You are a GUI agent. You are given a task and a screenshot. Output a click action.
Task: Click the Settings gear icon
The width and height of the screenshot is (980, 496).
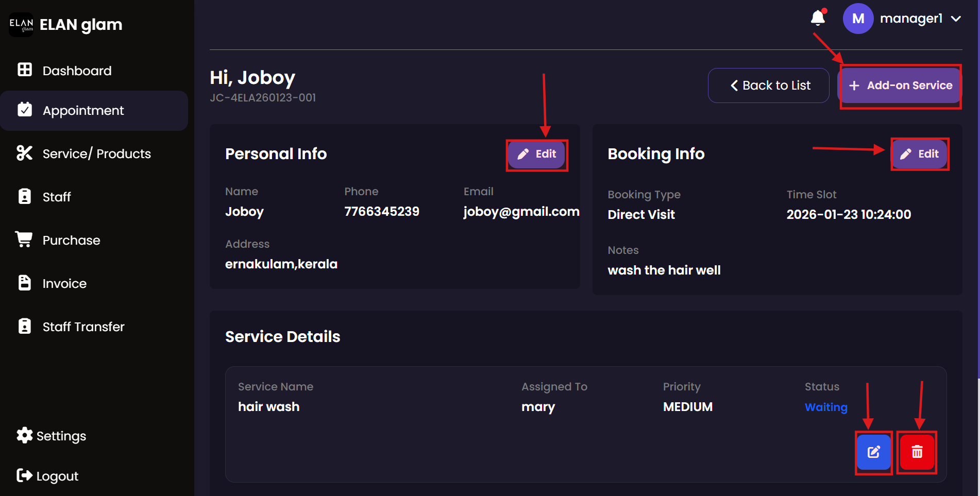pyautogui.click(x=24, y=436)
